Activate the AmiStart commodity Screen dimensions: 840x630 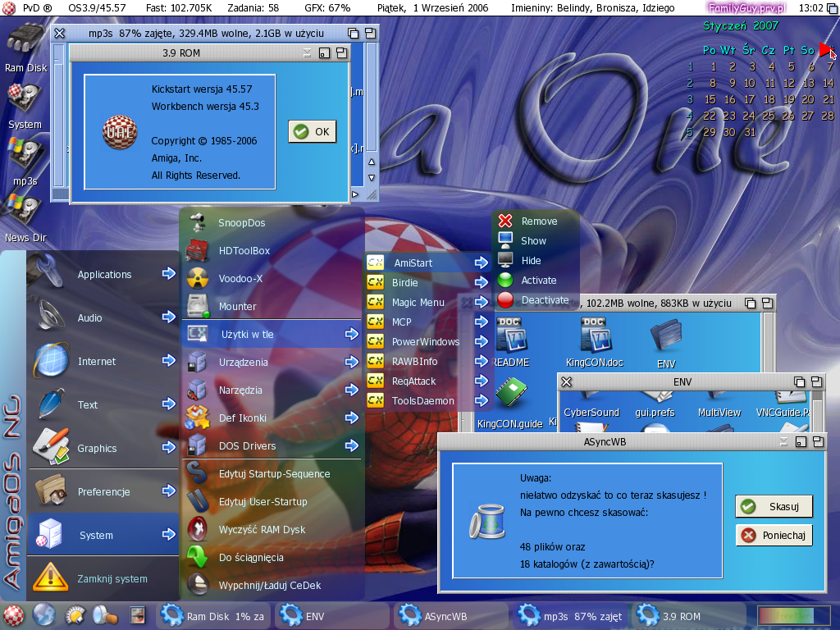pos(535,281)
